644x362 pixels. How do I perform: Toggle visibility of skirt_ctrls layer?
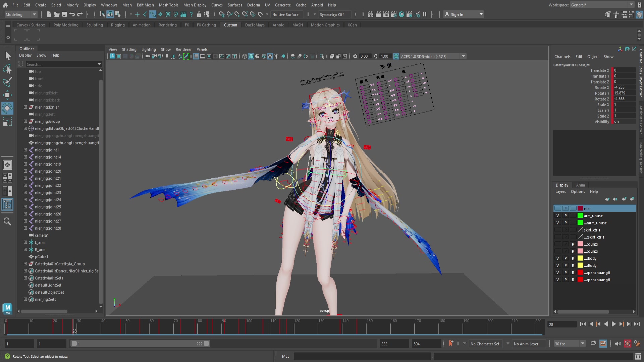click(x=557, y=230)
